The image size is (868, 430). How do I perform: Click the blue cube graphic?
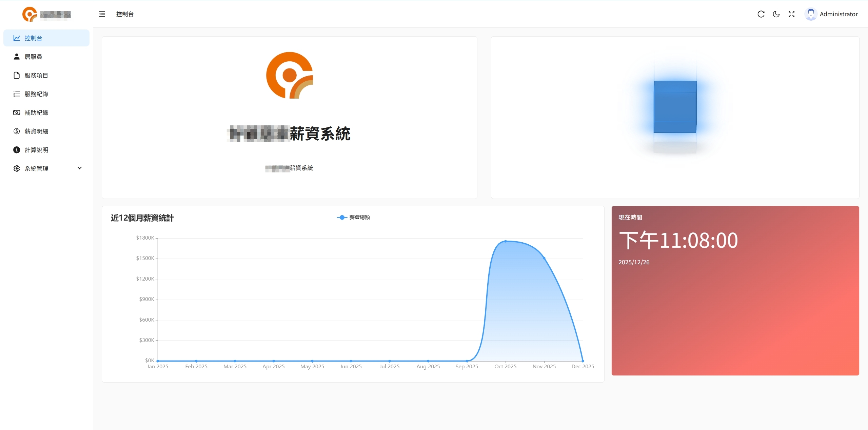tap(675, 107)
